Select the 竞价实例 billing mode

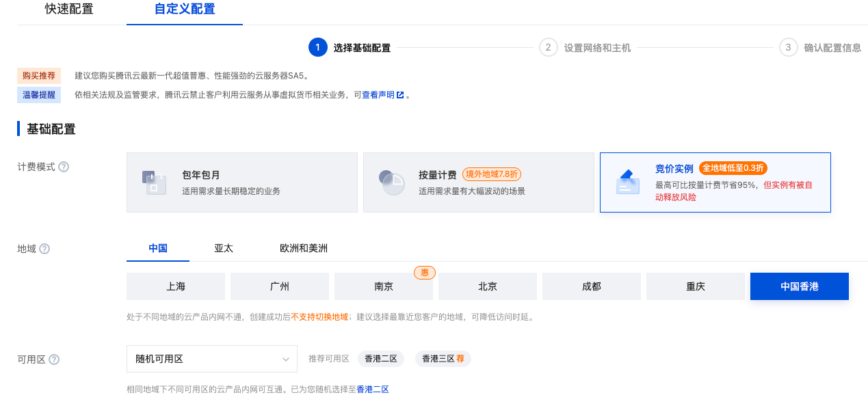point(715,182)
